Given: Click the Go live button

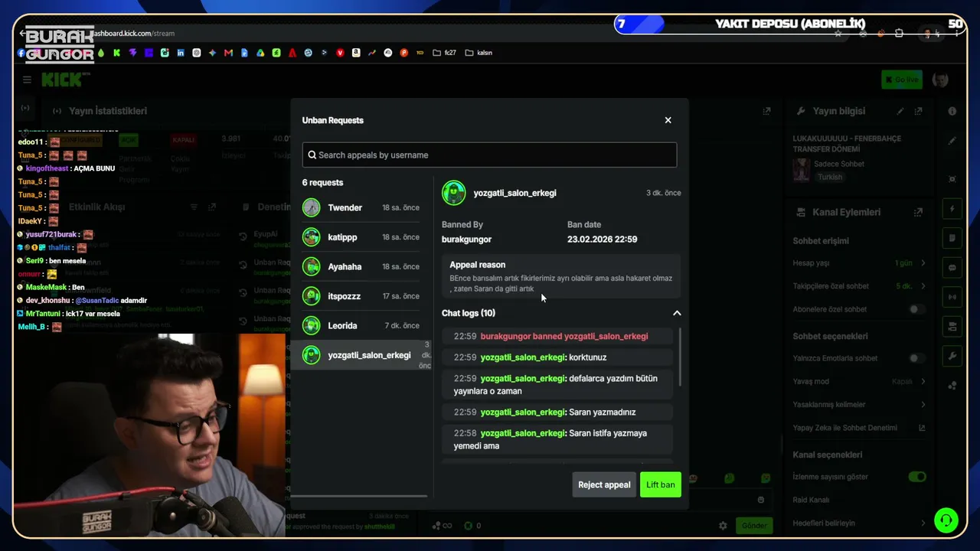Looking at the screenshot, I should coord(901,80).
